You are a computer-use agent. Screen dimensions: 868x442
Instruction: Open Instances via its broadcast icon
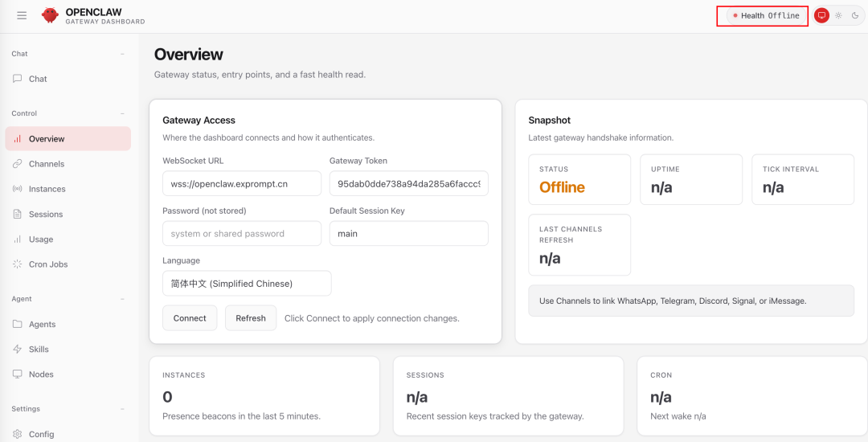[x=18, y=189]
